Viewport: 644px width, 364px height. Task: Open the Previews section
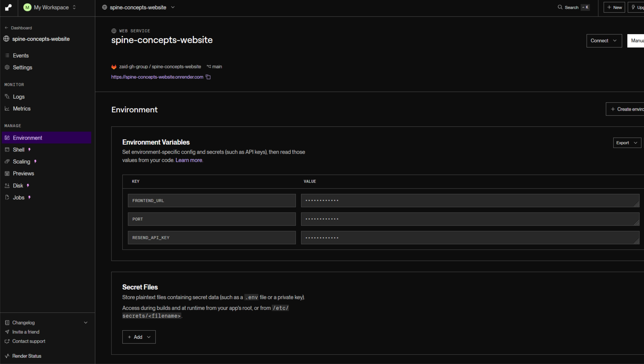tap(23, 173)
